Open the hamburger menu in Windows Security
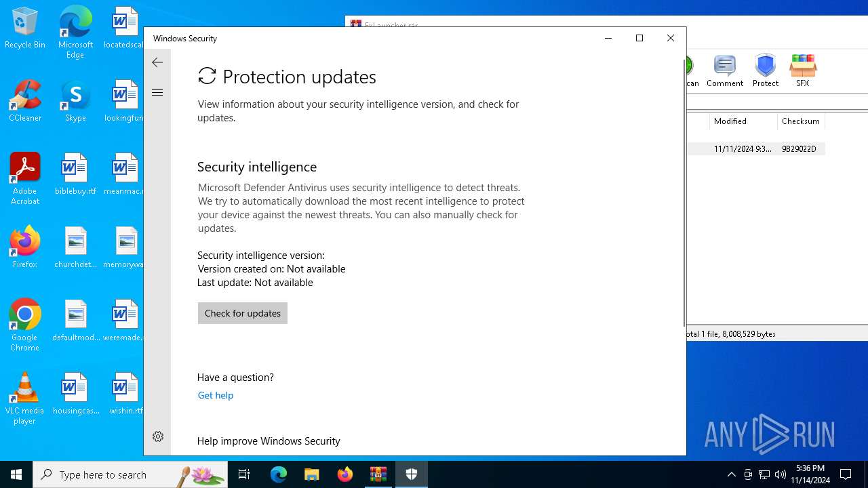This screenshot has height=488, width=868. pyautogui.click(x=157, y=93)
